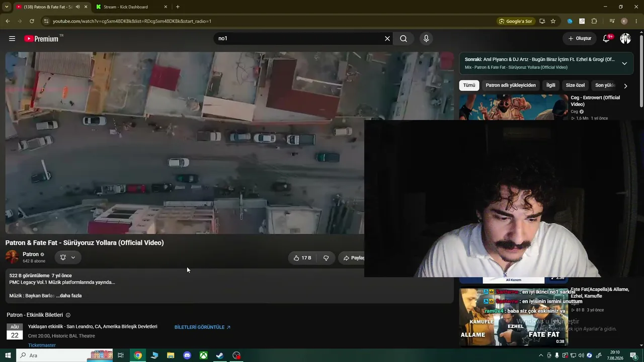644x362 pixels.
Task: Open Task View on the taskbar
Action: tap(121, 355)
